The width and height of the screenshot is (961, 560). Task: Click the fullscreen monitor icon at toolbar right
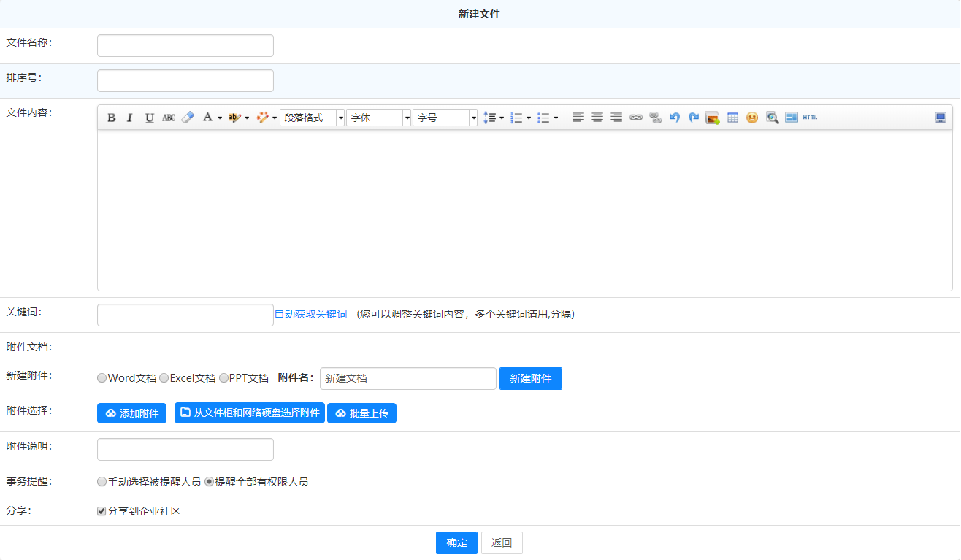coord(941,118)
